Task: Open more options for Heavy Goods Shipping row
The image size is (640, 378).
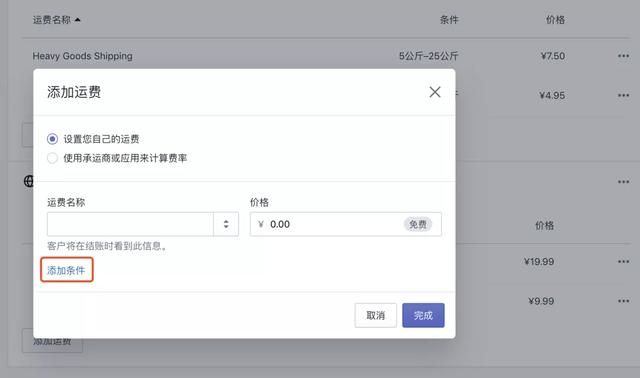Action: [623, 56]
